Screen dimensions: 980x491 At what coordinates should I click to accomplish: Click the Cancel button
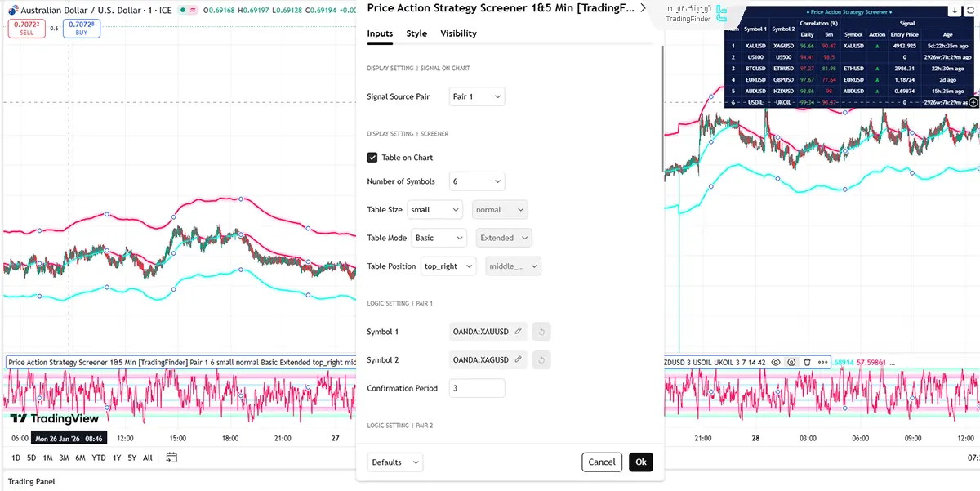(602, 462)
